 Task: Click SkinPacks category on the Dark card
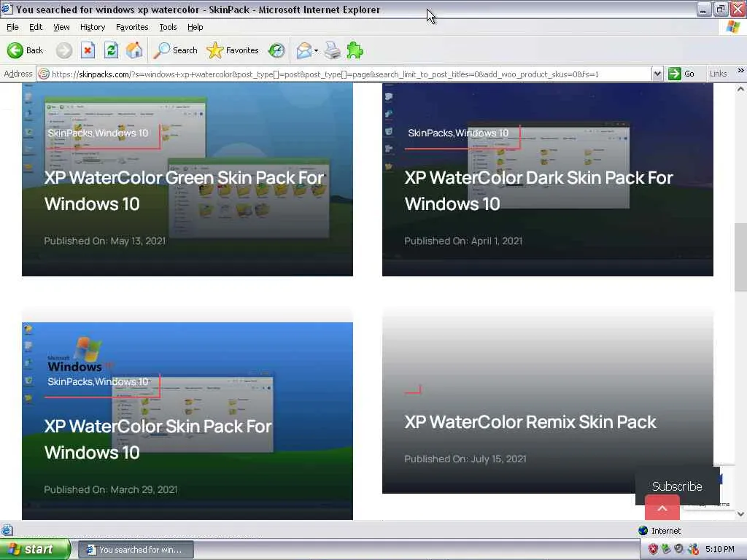430,133
